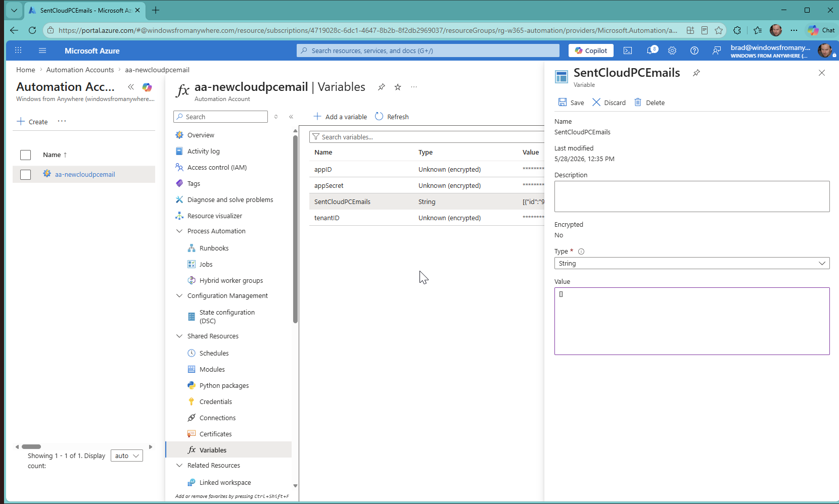The height and width of the screenshot is (504, 839).
Task: Open portal settings gear
Action: tap(672, 51)
